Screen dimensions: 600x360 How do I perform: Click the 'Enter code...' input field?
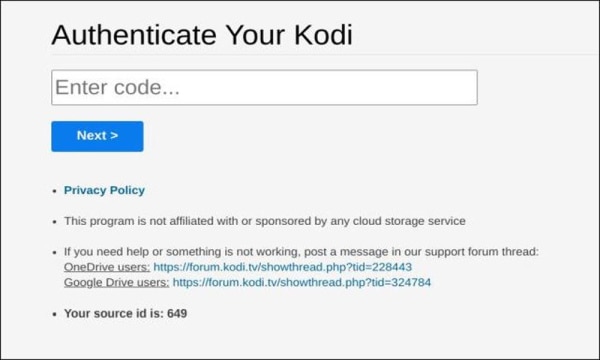coord(264,87)
